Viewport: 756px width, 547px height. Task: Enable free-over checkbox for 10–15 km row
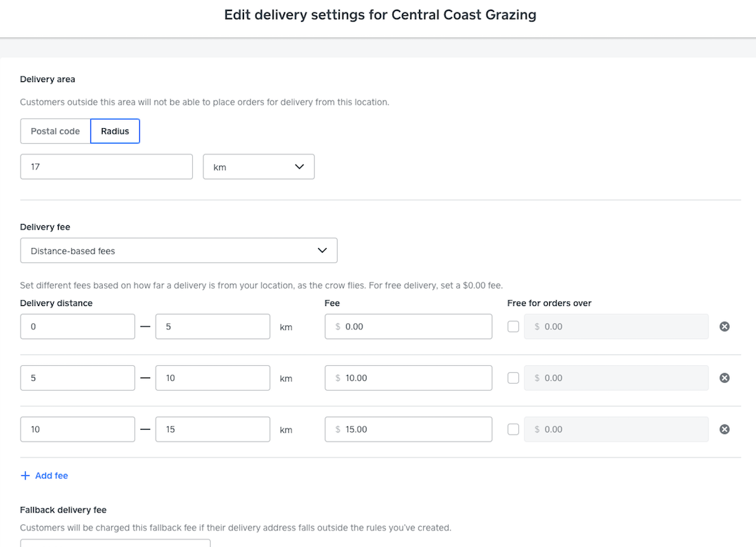[513, 429]
